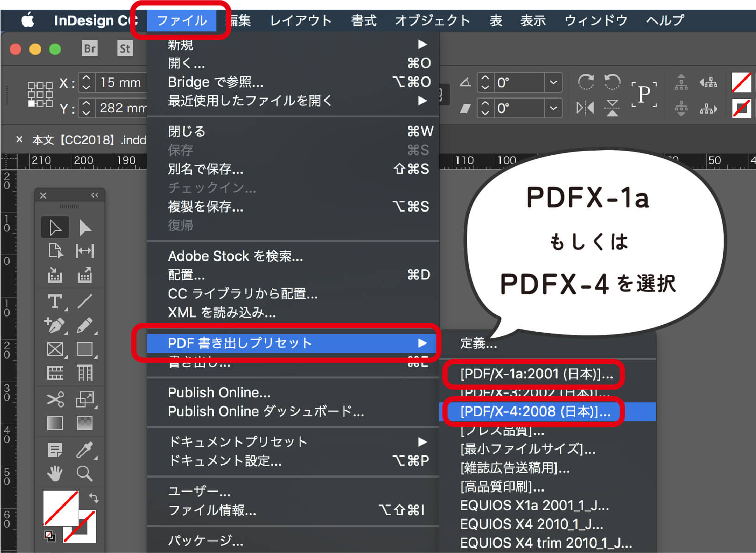Step the X position value

[86, 83]
